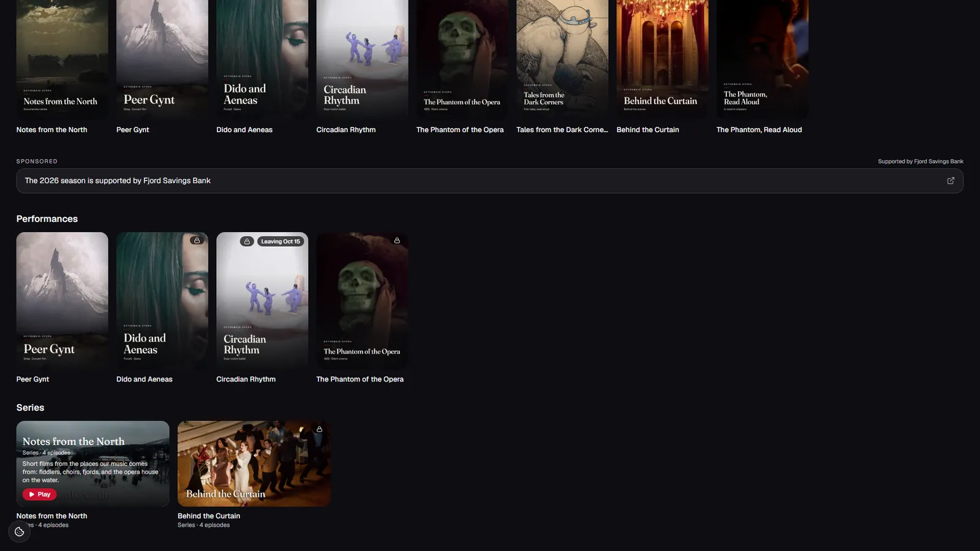The width and height of the screenshot is (980, 551).
Task: Click the 'Peer Gynt' caption under the Performances poster
Action: pyautogui.click(x=32, y=380)
